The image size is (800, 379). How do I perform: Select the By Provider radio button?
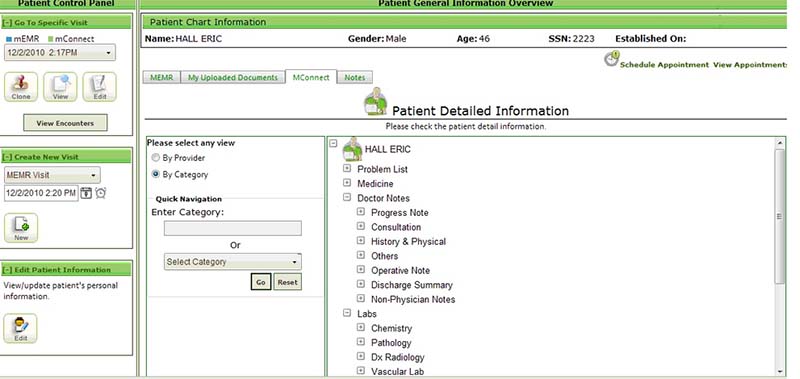coord(156,158)
